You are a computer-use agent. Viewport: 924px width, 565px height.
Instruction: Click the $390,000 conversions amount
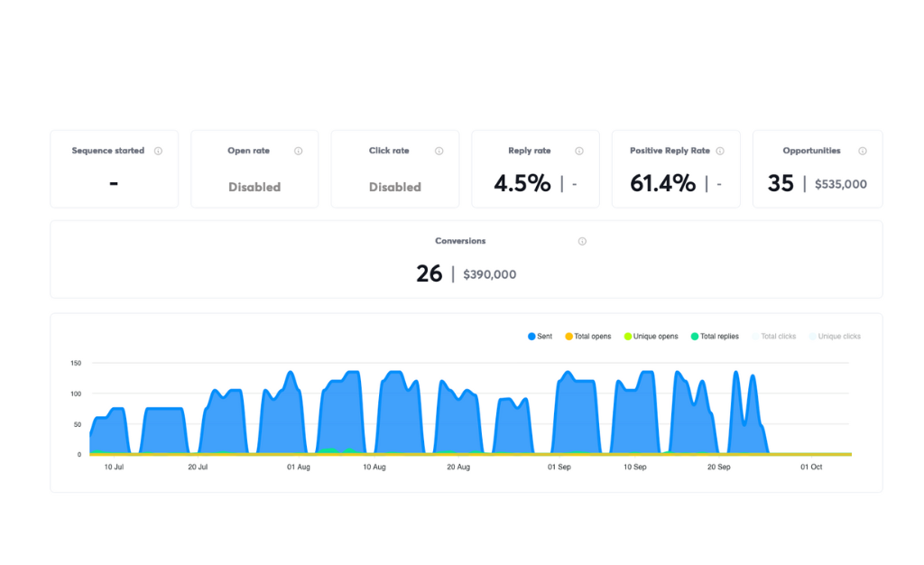(x=490, y=274)
